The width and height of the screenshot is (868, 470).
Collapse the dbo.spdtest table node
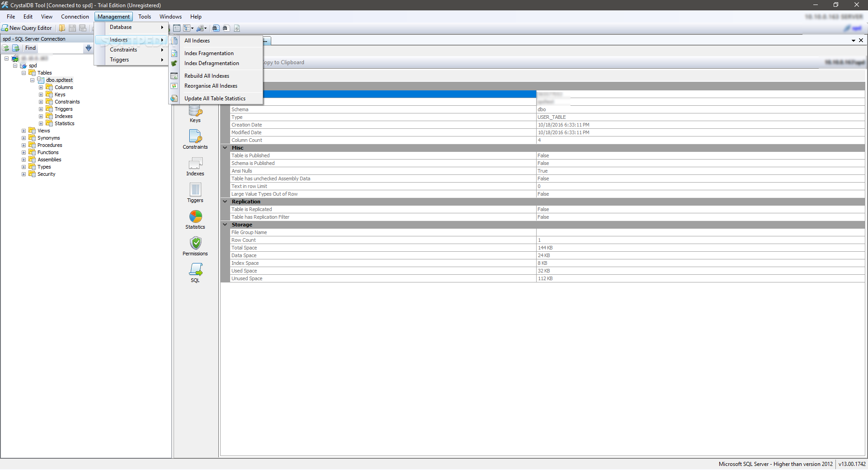click(32, 80)
